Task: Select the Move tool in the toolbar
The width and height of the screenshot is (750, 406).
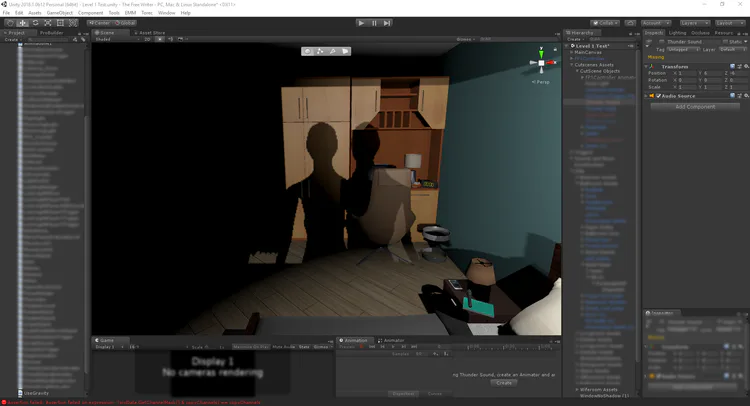Action: tap(22, 23)
